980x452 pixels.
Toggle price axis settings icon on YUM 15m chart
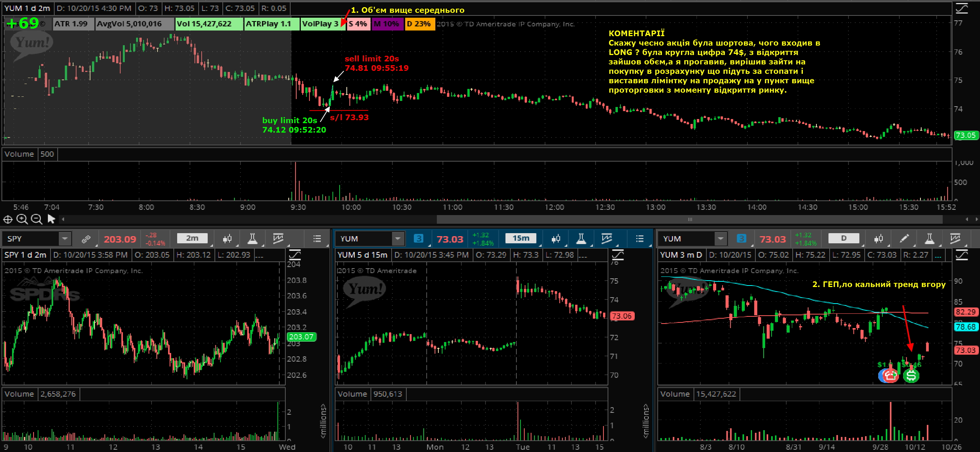point(618,254)
